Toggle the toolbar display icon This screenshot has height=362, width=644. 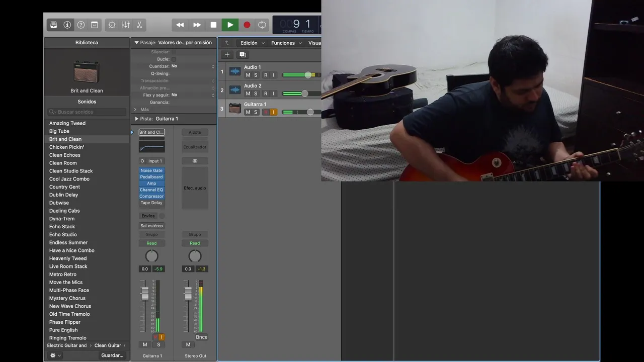click(94, 25)
